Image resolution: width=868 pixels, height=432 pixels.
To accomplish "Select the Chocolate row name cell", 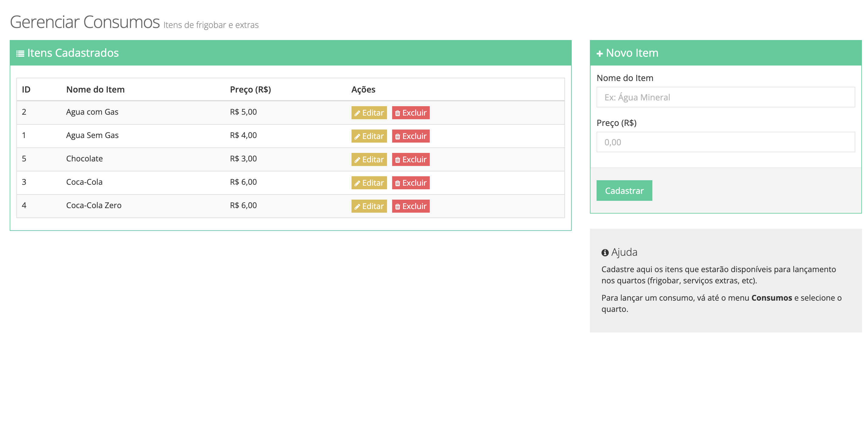I will 84,158.
